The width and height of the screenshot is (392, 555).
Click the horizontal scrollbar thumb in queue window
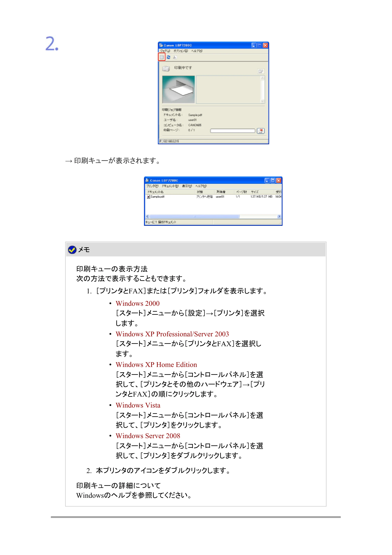194,217
